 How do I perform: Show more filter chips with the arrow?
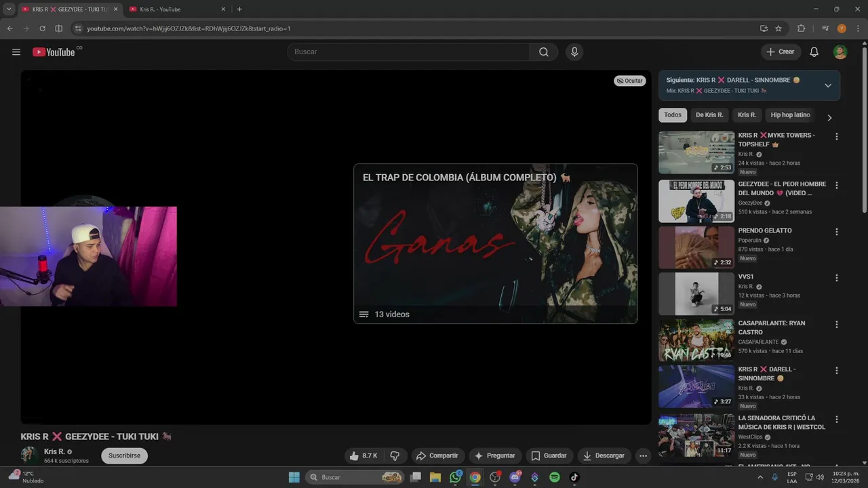pyautogui.click(x=829, y=117)
